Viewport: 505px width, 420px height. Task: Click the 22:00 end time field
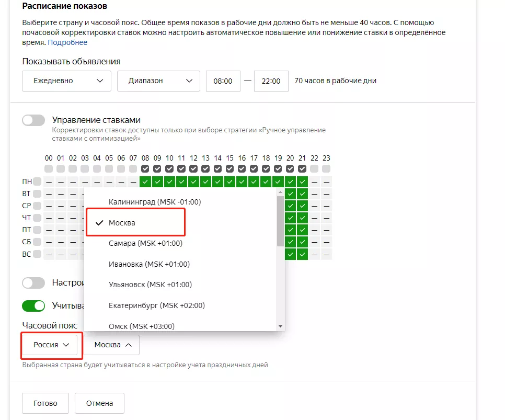click(271, 81)
